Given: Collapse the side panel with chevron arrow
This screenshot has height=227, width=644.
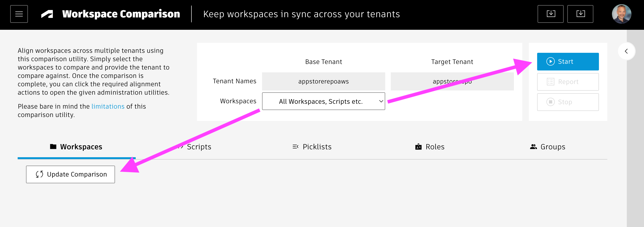Looking at the screenshot, I should click(626, 51).
